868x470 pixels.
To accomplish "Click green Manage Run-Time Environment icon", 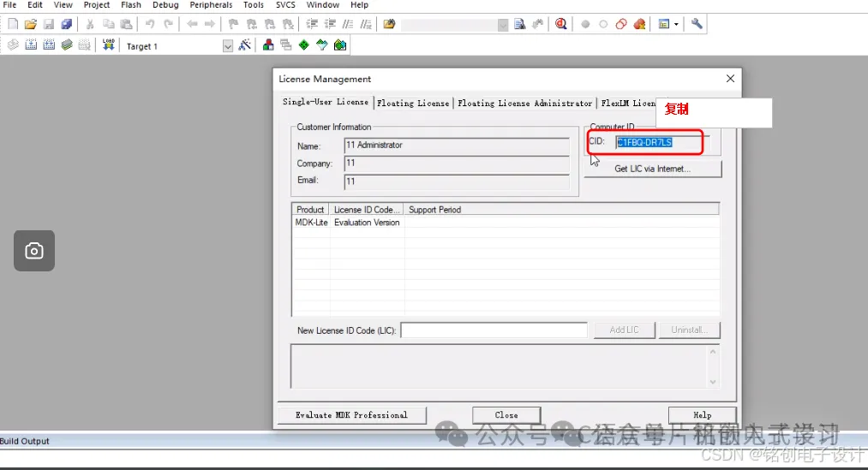I will pyautogui.click(x=304, y=45).
